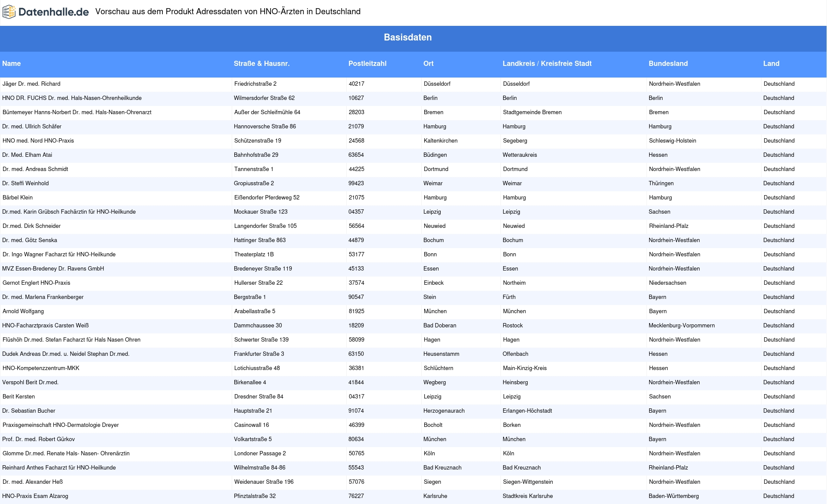This screenshot has height=504, width=827.
Task: Select the Name column header
Action: (11, 64)
